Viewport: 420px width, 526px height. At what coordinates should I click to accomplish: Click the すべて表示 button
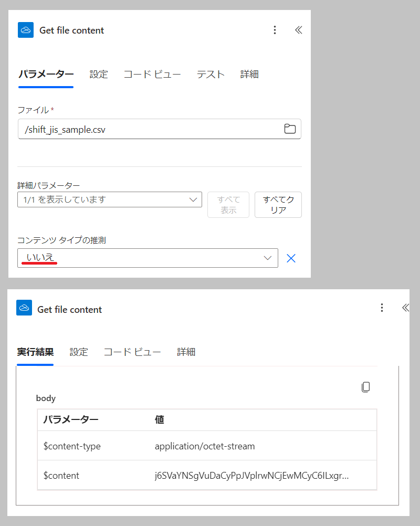(x=228, y=205)
